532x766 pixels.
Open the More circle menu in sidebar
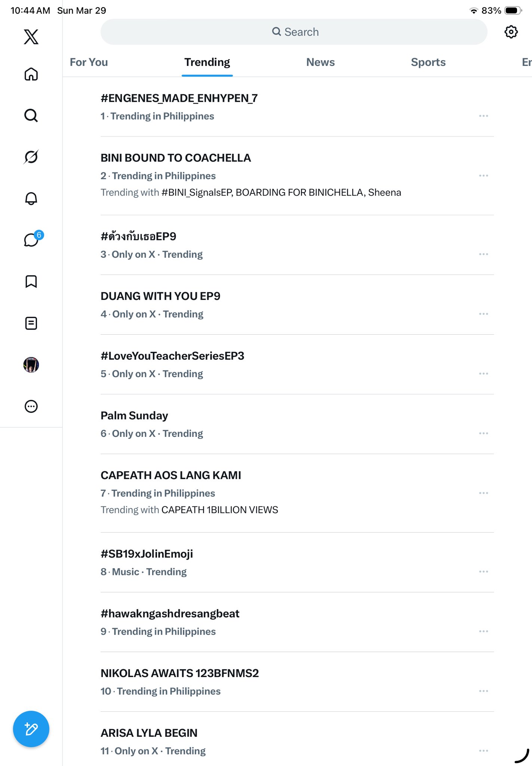(x=31, y=406)
